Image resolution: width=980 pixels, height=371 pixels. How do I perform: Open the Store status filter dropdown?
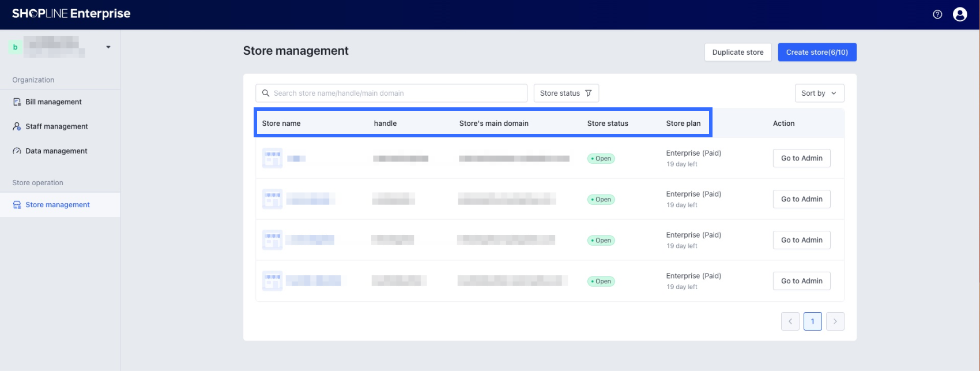[x=566, y=93]
